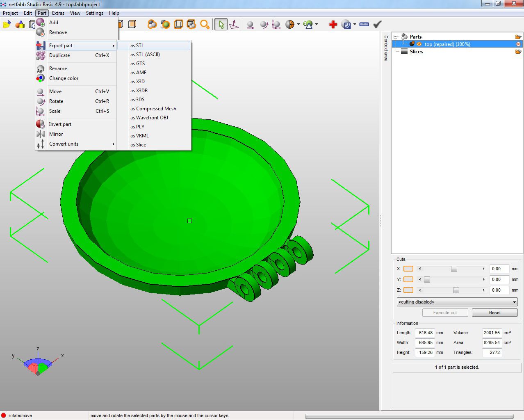Viewport: 524px width, 420px height.
Task: Select the arrow cursor selection tool
Action: point(221,24)
